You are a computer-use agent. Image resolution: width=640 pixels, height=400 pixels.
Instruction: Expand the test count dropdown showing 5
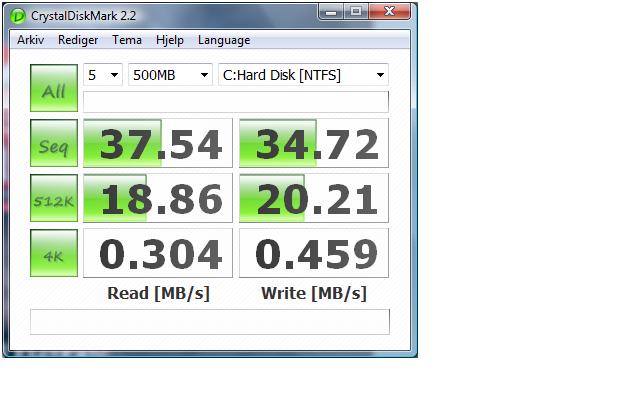point(103,75)
